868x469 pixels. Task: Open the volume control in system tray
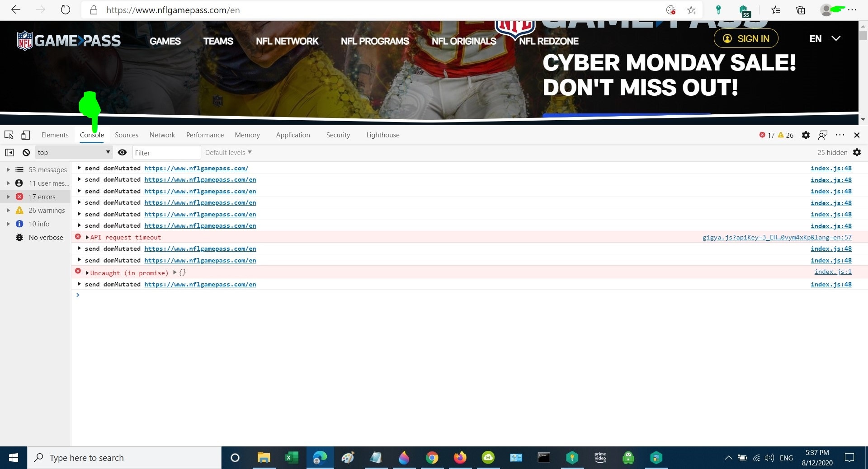(x=769, y=458)
